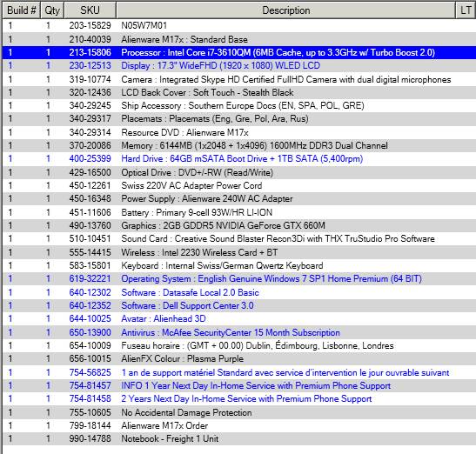Select the Graphics GeForce GTX 660M row
Image resolution: width=476 pixels, height=454 pixels.
239,225
